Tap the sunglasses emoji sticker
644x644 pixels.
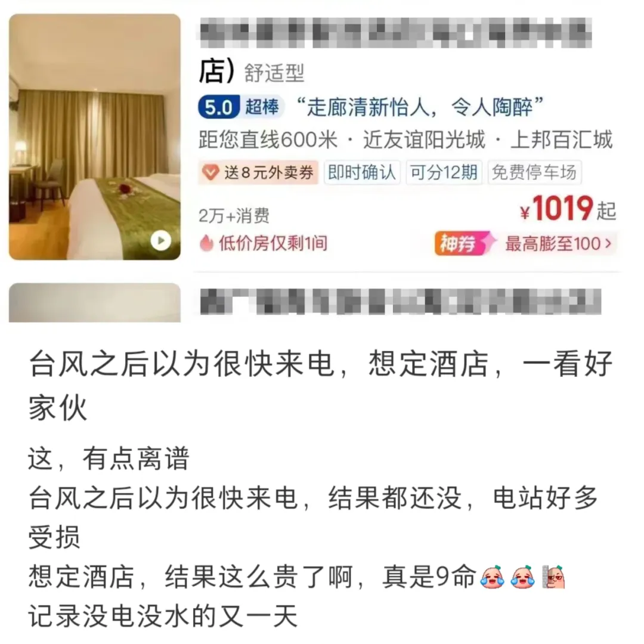554,577
